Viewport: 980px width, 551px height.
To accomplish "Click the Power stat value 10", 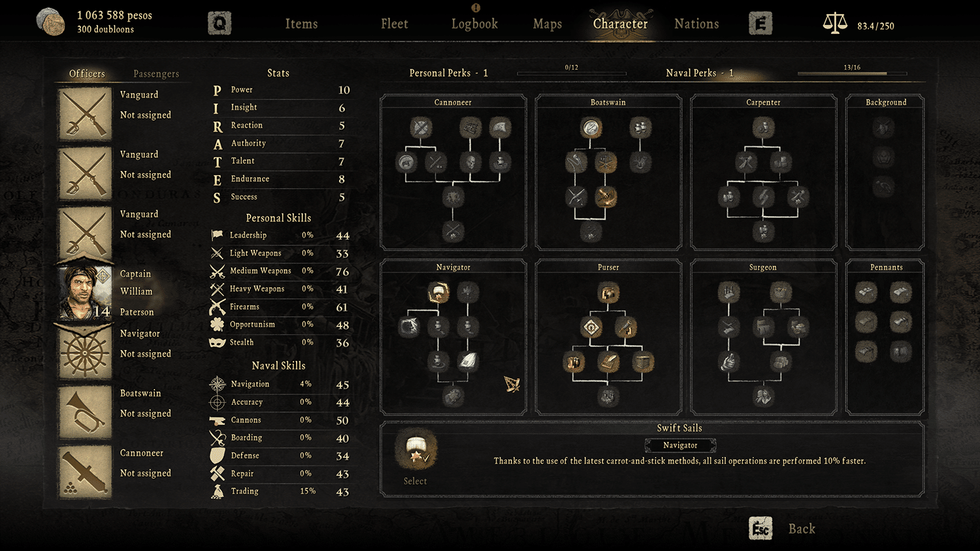I will (x=344, y=90).
